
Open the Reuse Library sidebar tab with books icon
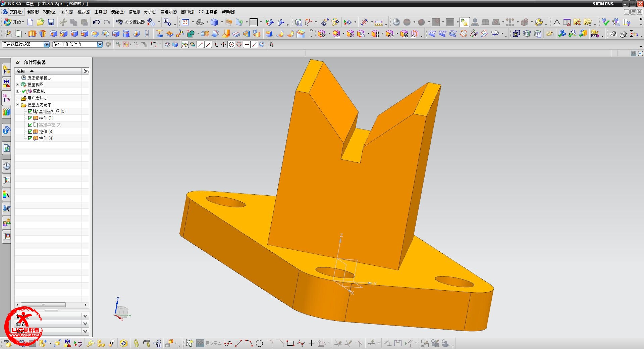pos(6,112)
